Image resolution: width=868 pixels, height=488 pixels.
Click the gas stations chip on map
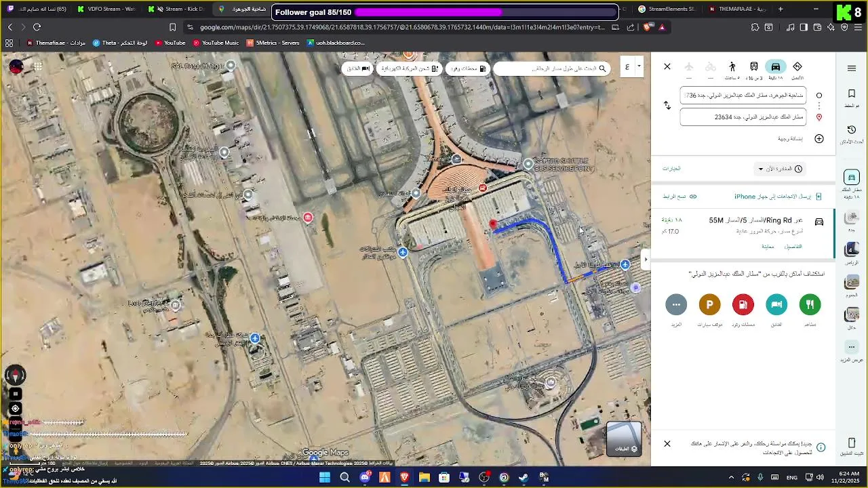tap(468, 68)
